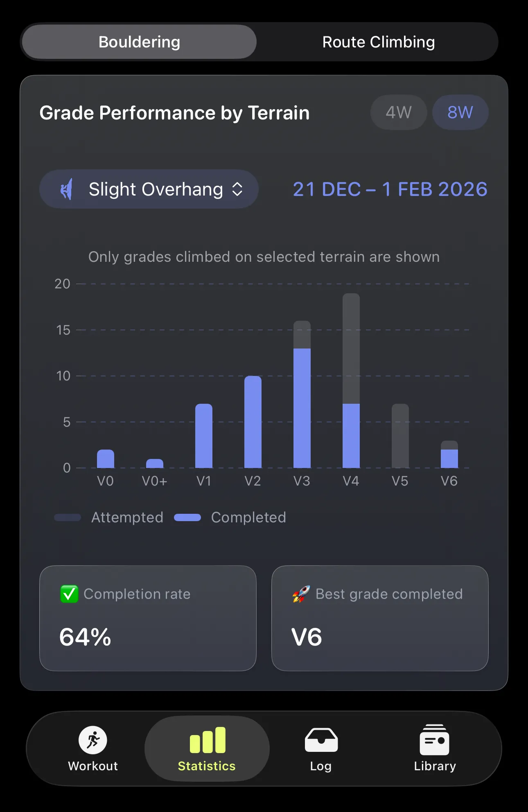
Task: Tap the Completion rate 64% card
Action: 148,618
